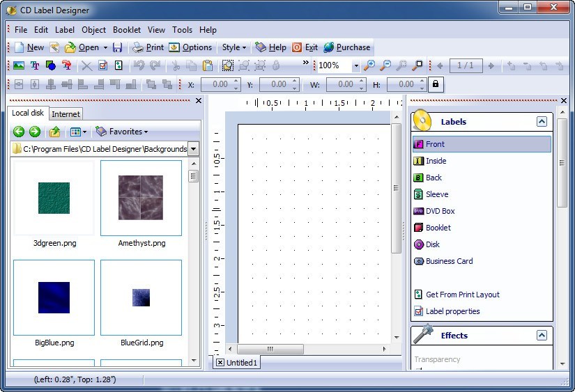This screenshot has height=392, width=575.
Task: Select the BlueGrid.png thumbnail
Action: pyautogui.click(x=141, y=297)
